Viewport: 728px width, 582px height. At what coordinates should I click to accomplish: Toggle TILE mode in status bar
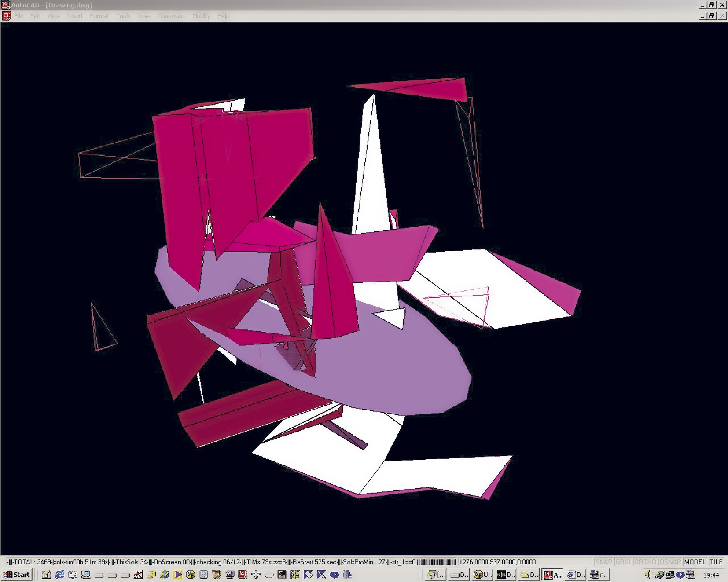point(716,562)
